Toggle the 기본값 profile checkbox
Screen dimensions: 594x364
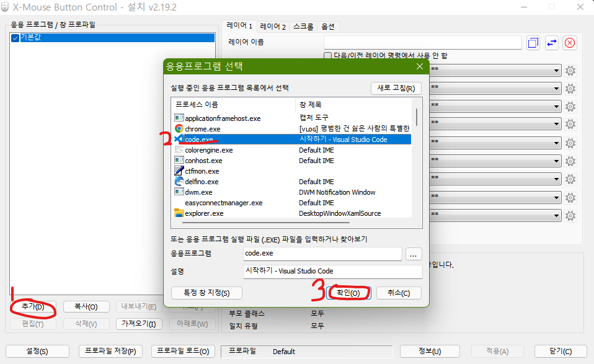[x=15, y=38]
